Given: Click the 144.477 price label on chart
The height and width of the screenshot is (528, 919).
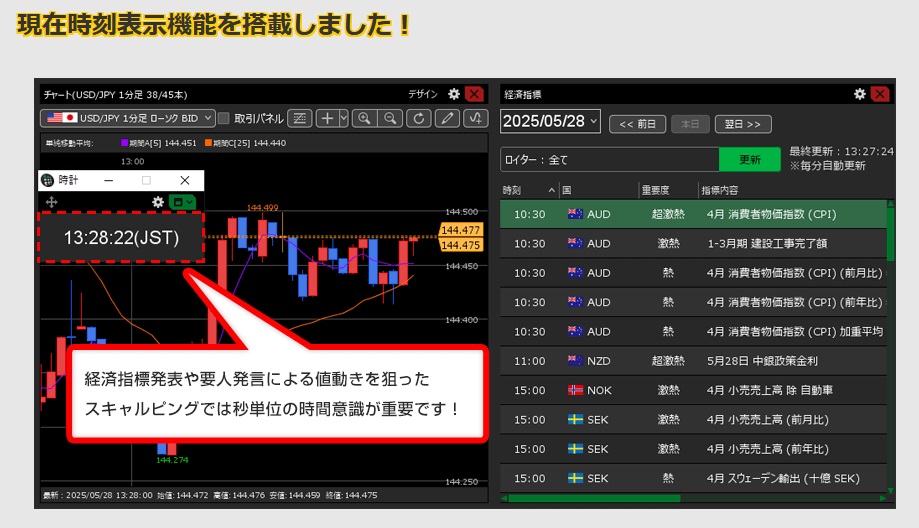Looking at the screenshot, I should [461, 230].
